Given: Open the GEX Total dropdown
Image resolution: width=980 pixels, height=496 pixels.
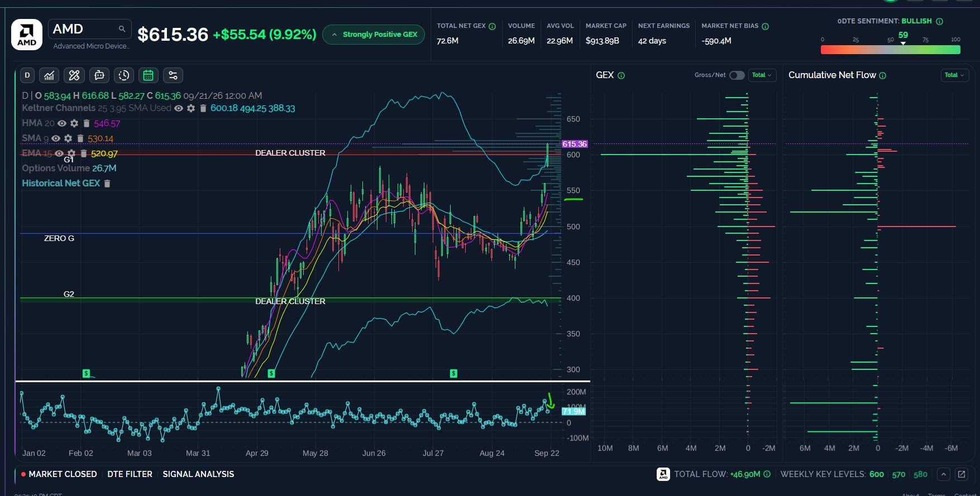Looking at the screenshot, I should click(x=762, y=75).
